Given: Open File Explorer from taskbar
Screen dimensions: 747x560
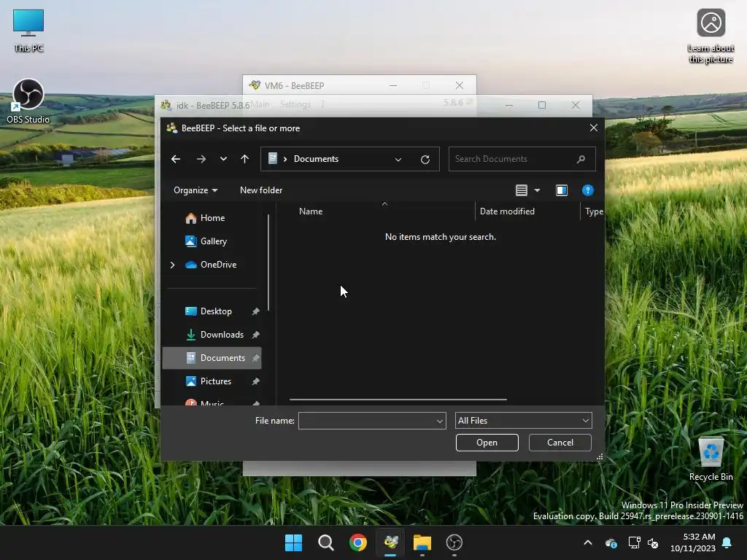Looking at the screenshot, I should click(x=422, y=542).
